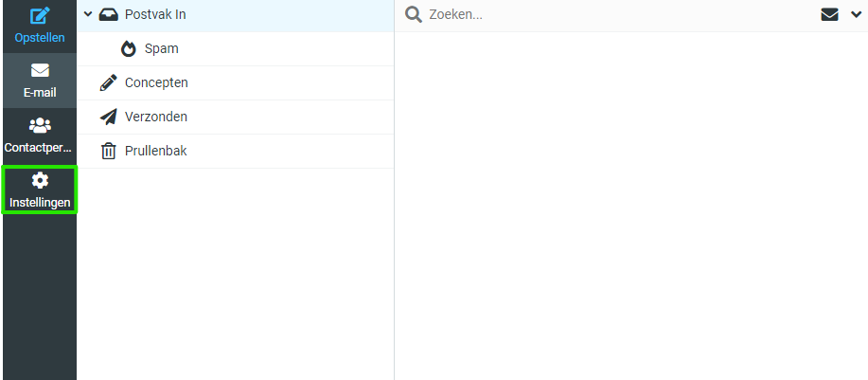This screenshot has width=868, height=380.
Task: Open the Verzonden folder label
Action: click(156, 117)
